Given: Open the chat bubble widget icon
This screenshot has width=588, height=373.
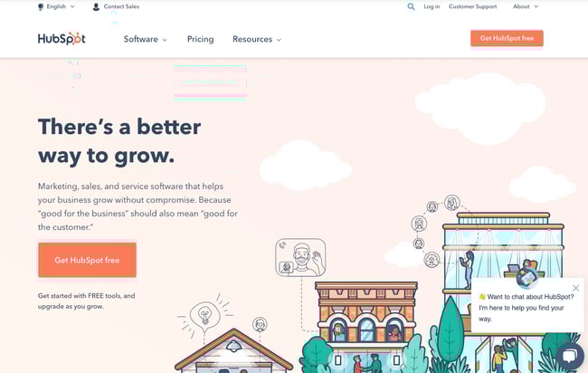Looking at the screenshot, I should (x=570, y=355).
